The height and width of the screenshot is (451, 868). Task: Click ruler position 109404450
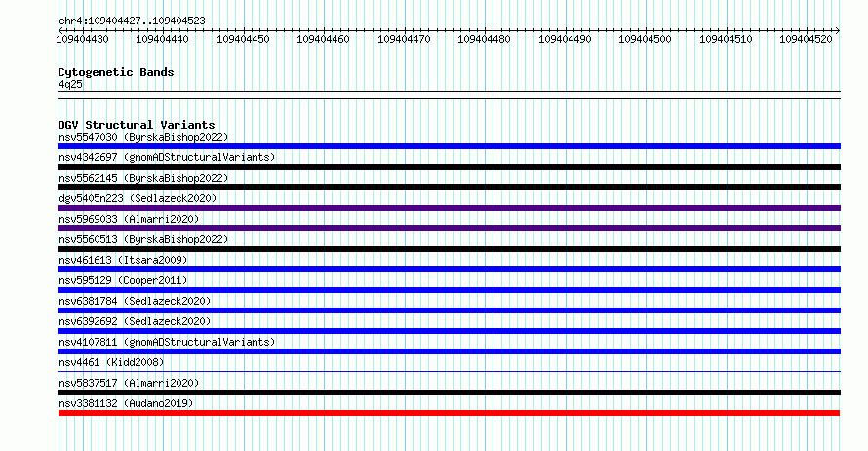[x=243, y=39]
